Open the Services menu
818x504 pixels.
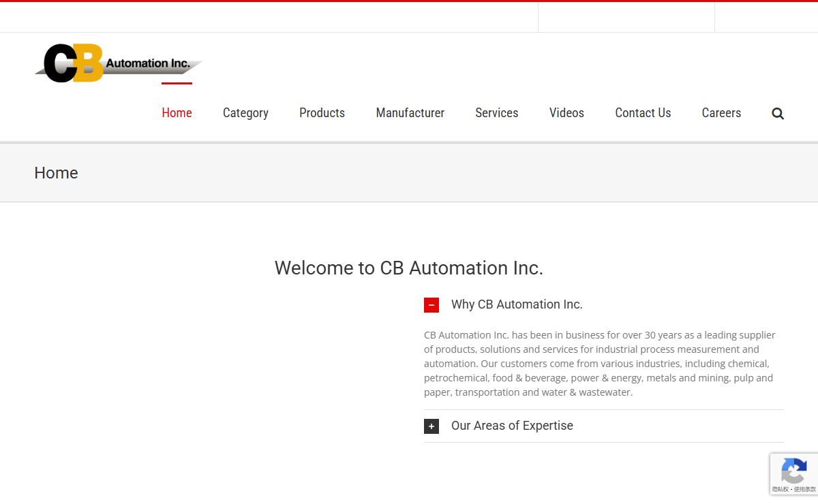(496, 113)
